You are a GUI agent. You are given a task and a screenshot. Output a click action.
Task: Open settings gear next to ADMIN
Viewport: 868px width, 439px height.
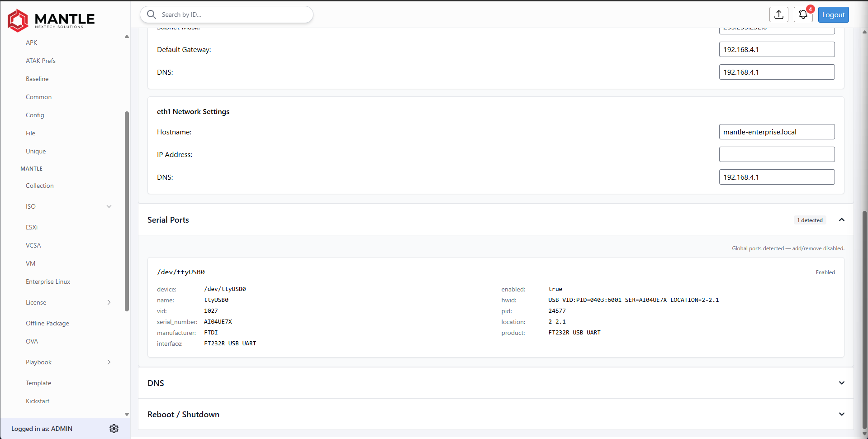(x=114, y=429)
